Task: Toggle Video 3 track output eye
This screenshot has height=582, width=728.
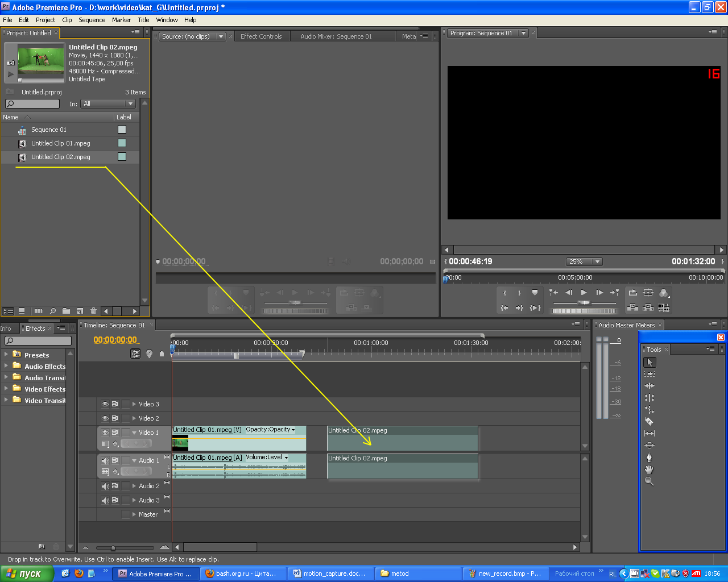Action: pyautogui.click(x=105, y=404)
